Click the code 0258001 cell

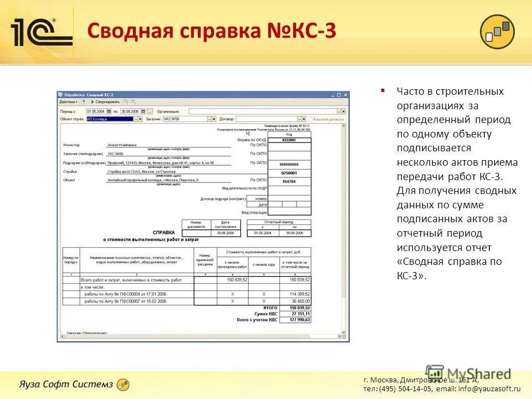pos(289,173)
